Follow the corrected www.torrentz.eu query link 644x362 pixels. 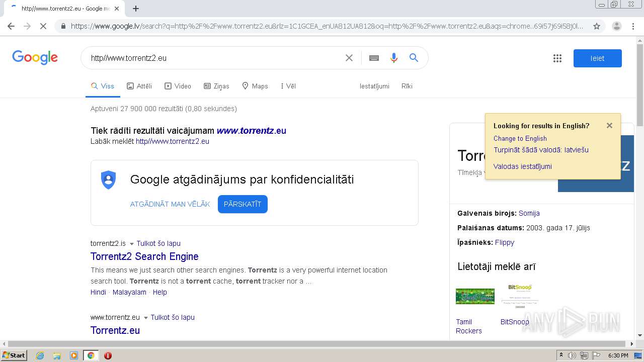click(x=251, y=131)
